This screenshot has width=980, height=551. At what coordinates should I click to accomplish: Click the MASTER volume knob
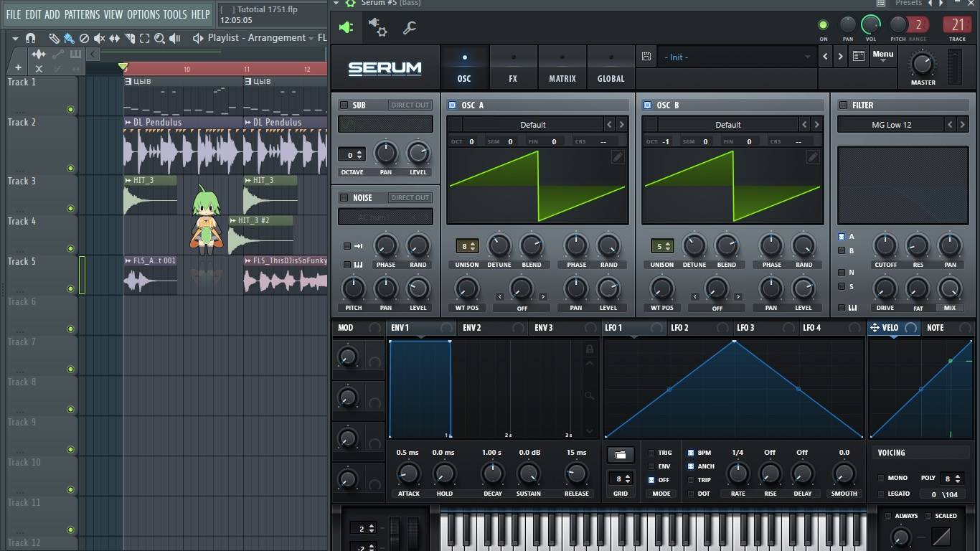[922, 65]
